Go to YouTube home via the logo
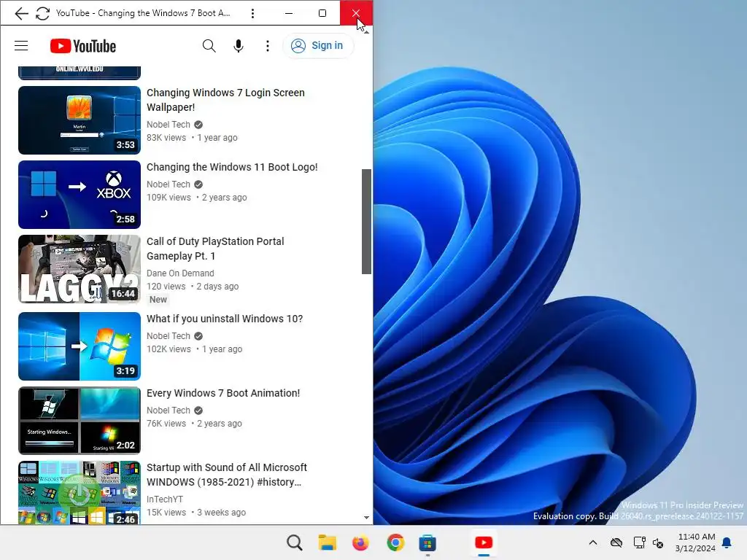This screenshot has width=747, height=560. click(x=83, y=46)
